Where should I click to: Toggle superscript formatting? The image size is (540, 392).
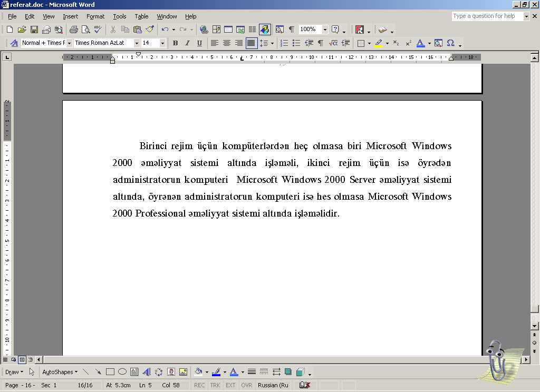pos(409,43)
